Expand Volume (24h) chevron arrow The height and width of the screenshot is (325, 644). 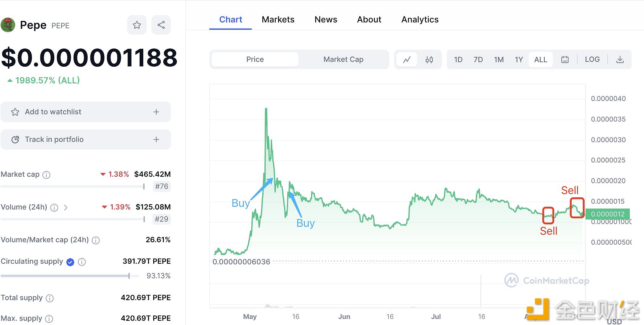coord(66,207)
